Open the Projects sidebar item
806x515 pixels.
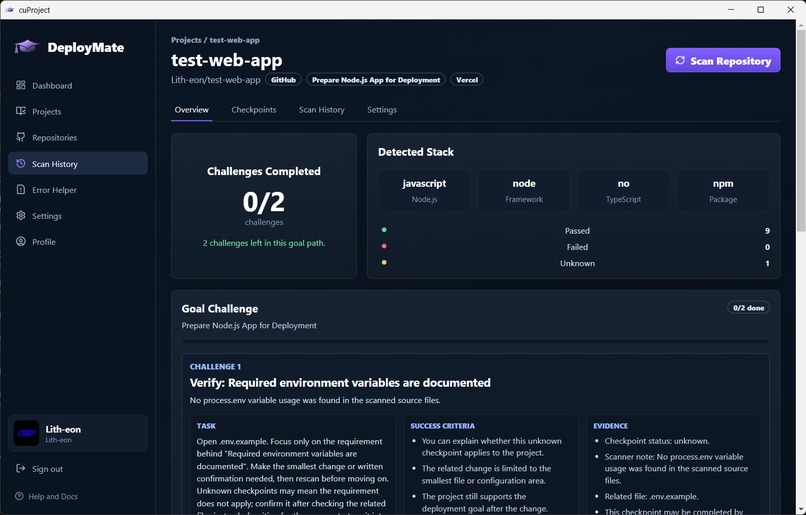[x=78, y=111]
